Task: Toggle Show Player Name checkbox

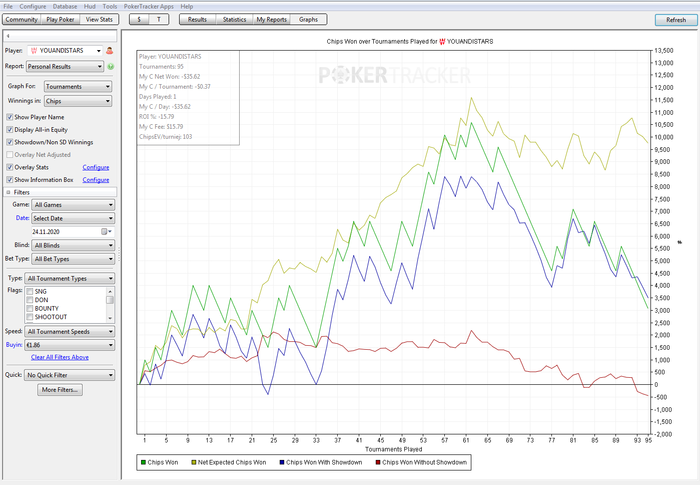Action: (x=9, y=117)
